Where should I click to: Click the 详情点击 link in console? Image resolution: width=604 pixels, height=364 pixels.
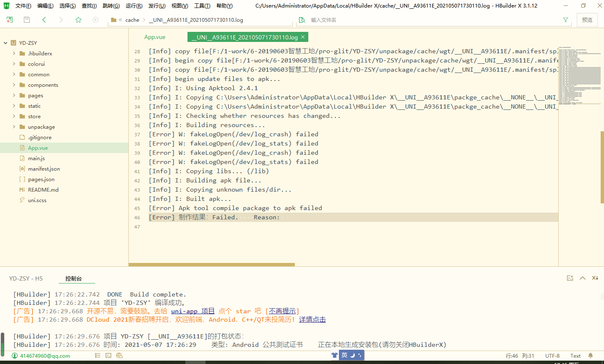312,320
